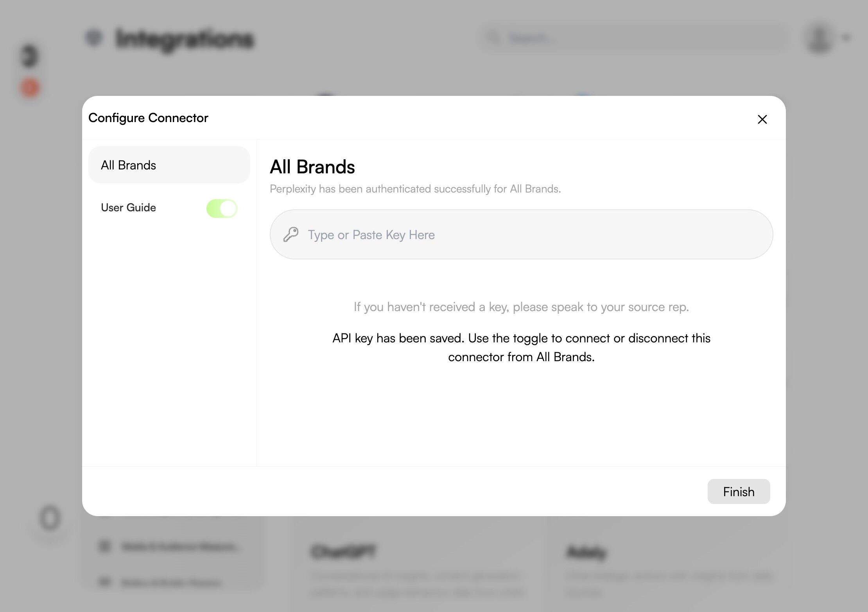The height and width of the screenshot is (612, 868).
Task: Click the icon beside Media & Audience category
Action: [105, 546]
